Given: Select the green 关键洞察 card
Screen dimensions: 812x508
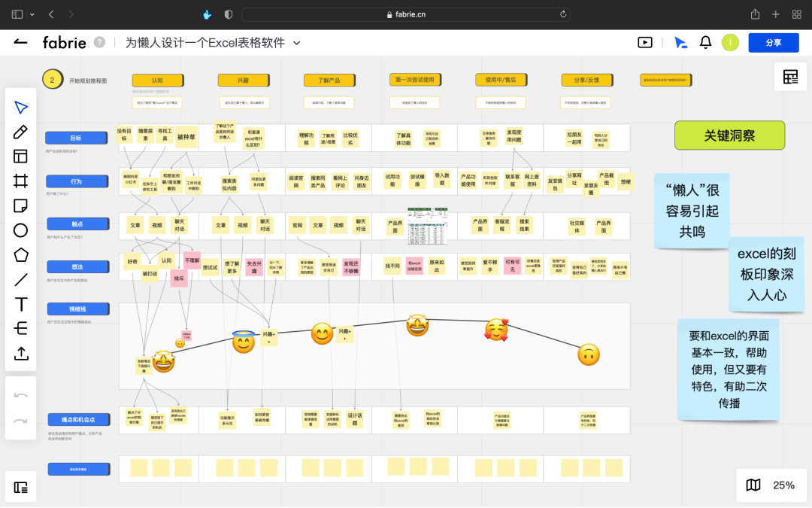Looking at the screenshot, I should click(729, 135).
